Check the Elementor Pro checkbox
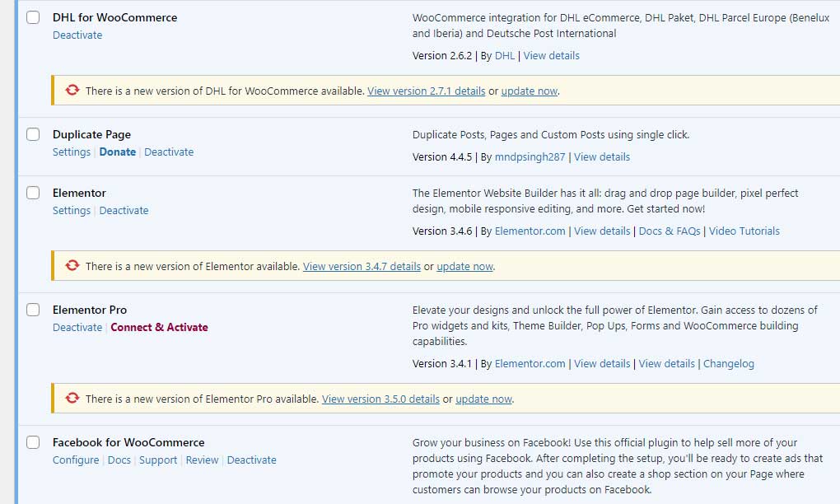Image resolution: width=840 pixels, height=504 pixels. pyautogui.click(x=32, y=309)
